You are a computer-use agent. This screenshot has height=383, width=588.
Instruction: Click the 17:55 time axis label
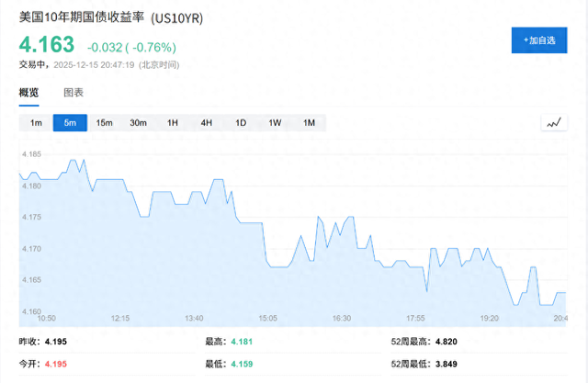pos(415,318)
